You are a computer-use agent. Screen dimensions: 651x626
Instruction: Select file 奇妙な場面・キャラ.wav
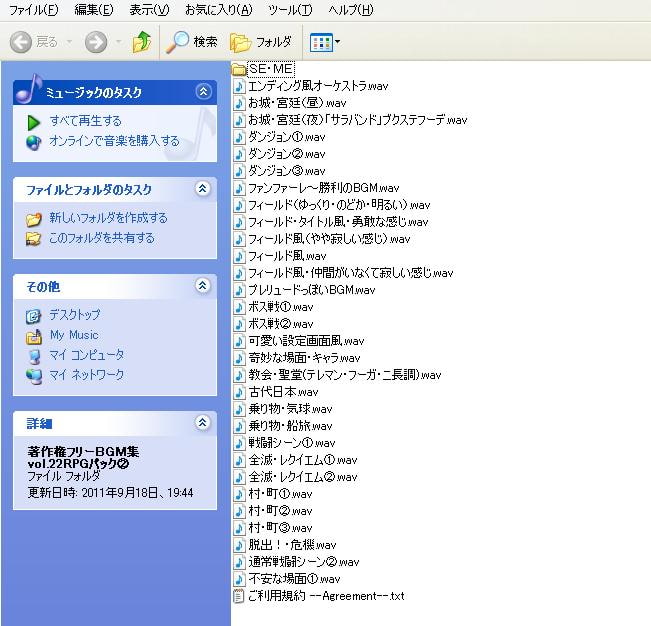(304, 358)
